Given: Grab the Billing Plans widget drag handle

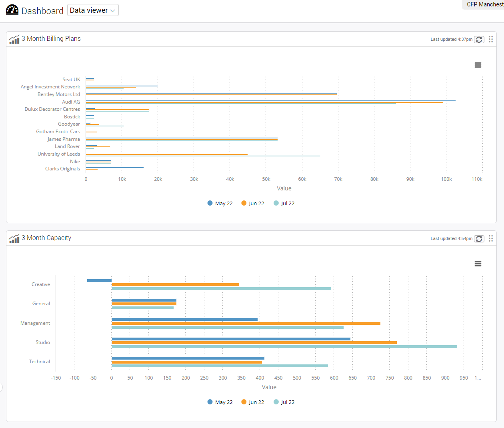Looking at the screenshot, I should (491, 39).
